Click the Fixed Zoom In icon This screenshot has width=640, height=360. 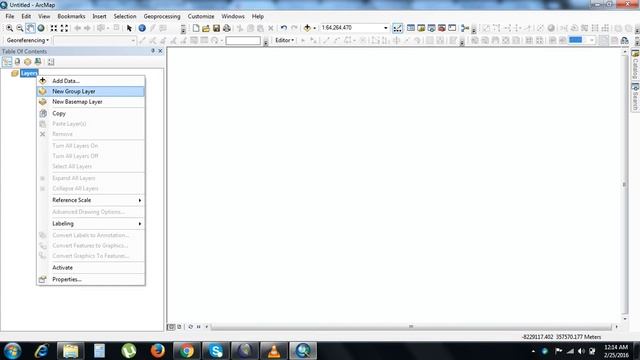pyautogui.click(x=54, y=28)
